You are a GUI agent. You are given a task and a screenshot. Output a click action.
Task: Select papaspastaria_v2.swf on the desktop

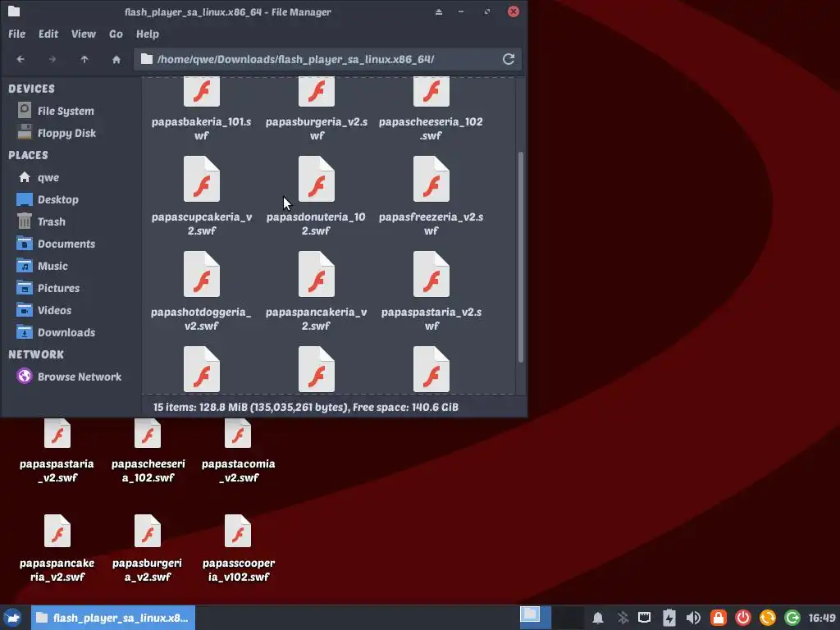click(57, 433)
